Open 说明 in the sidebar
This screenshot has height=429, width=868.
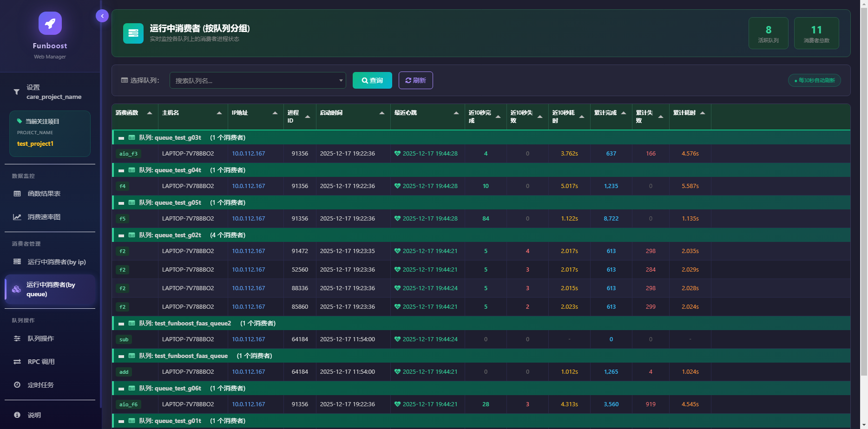click(x=50, y=415)
